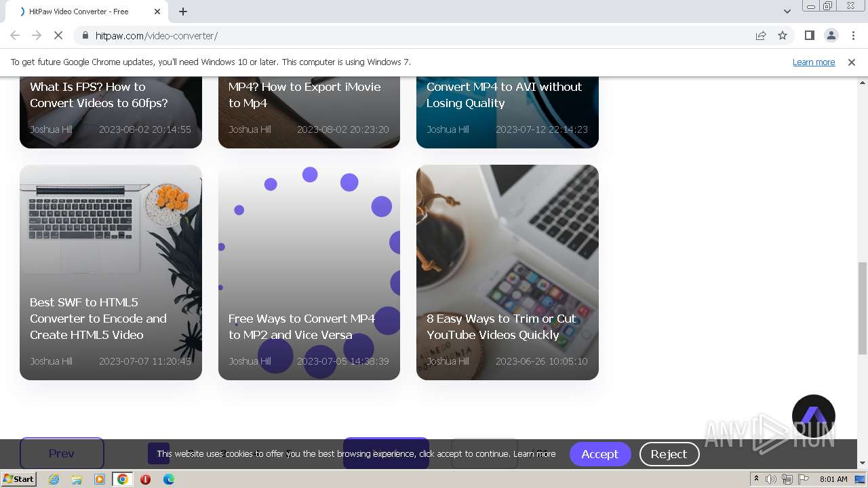Open 8 Easy Ways to Trim YouTube Videos article
This screenshot has width=868, height=488.
[507, 272]
